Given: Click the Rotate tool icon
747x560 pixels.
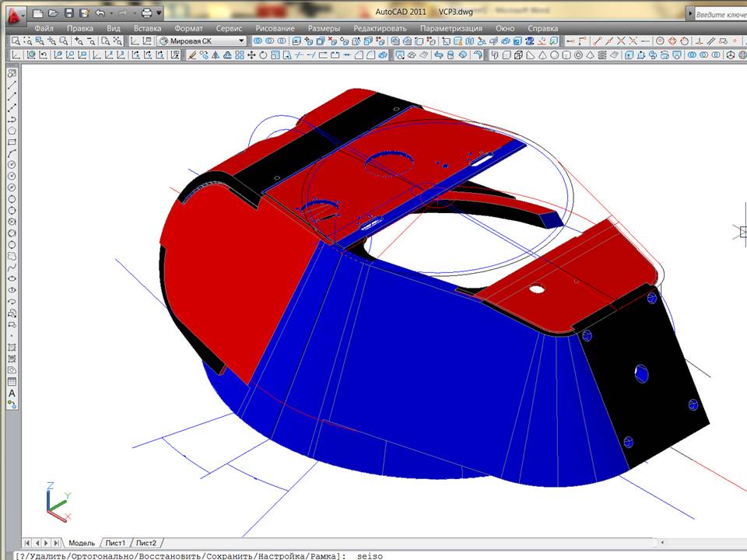Looking at the screenshot, I should click(263, 55).
